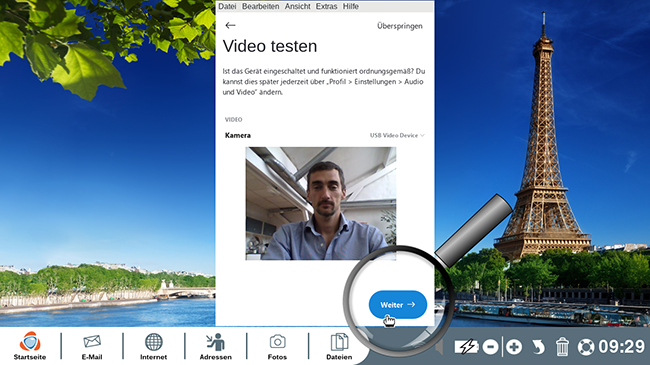Click the zoom out minus icon

(490, 347)
